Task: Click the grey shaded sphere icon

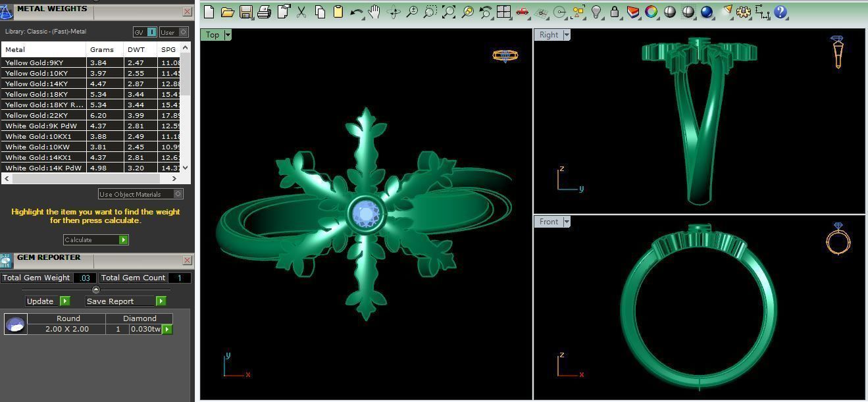Action: click(670, 12)
